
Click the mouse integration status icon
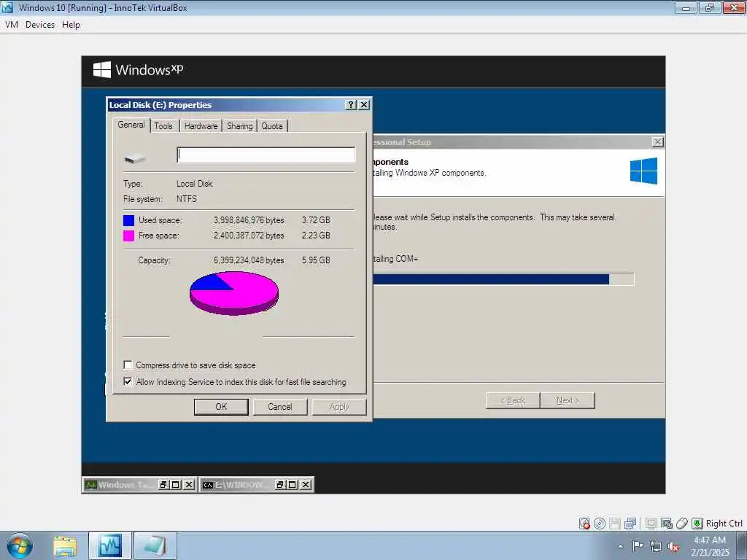point(682,524)
